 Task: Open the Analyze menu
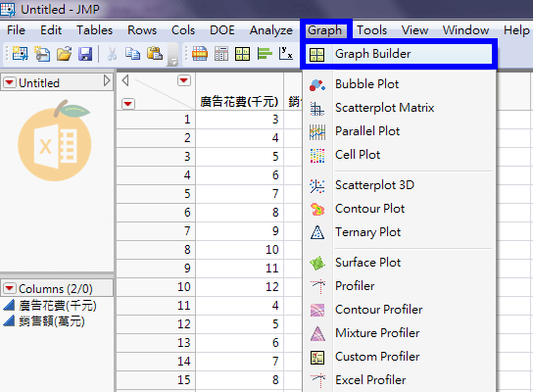[x=271, y=30]
